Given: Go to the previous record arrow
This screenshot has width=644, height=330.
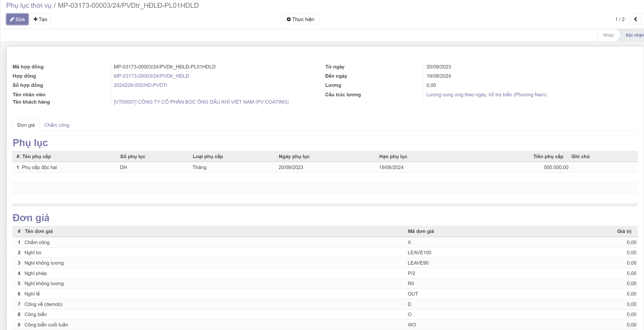Looking at the screenshot, I should [x=635, y=19].
